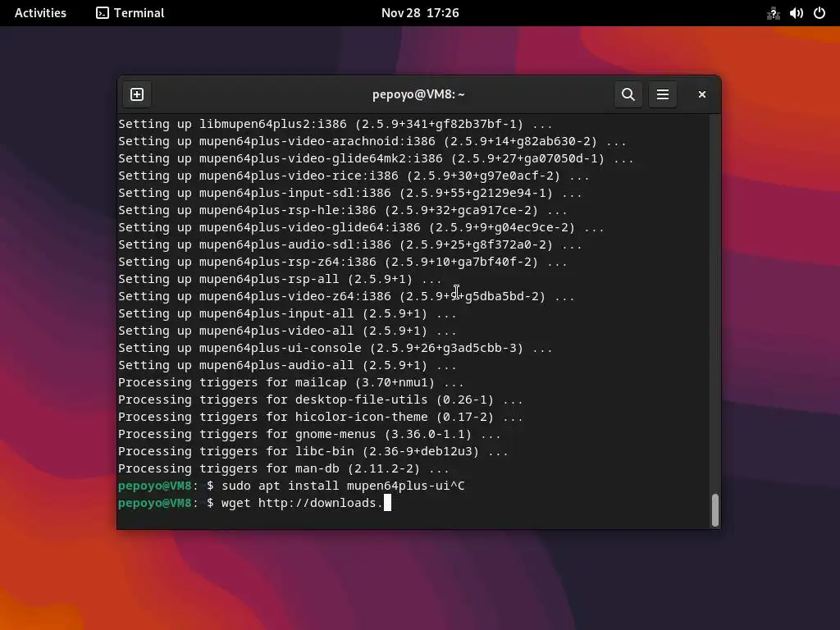The image size is (840, 630).
Task: Click line Setting up mupen64plus-rsp-all
Action: tap(281, 279)
